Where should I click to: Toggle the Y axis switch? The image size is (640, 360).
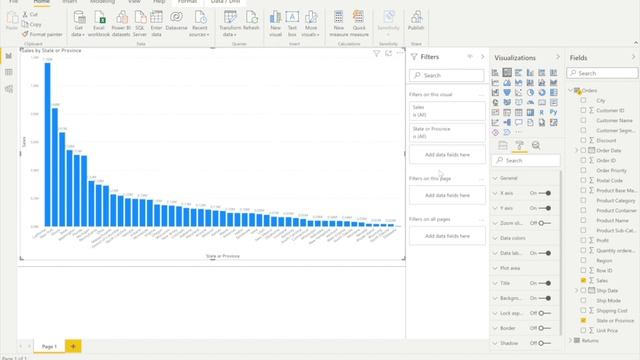point(545,208)
